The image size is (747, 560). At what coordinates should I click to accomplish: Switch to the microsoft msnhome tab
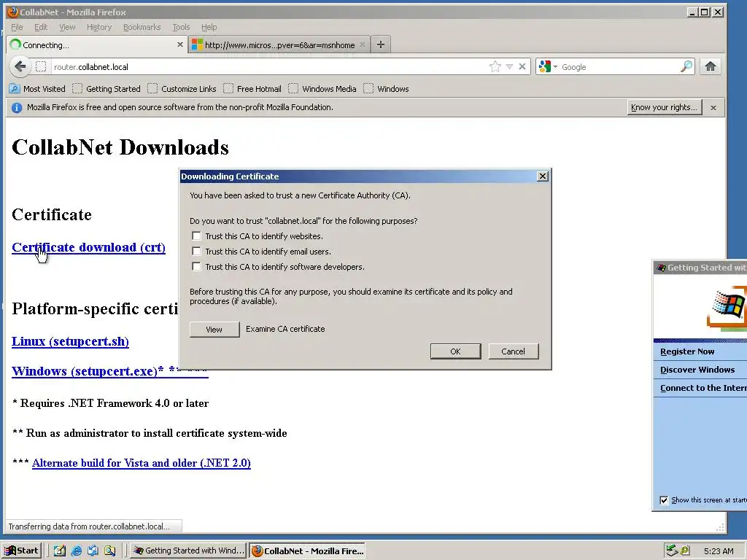click(x=279, y=44)
